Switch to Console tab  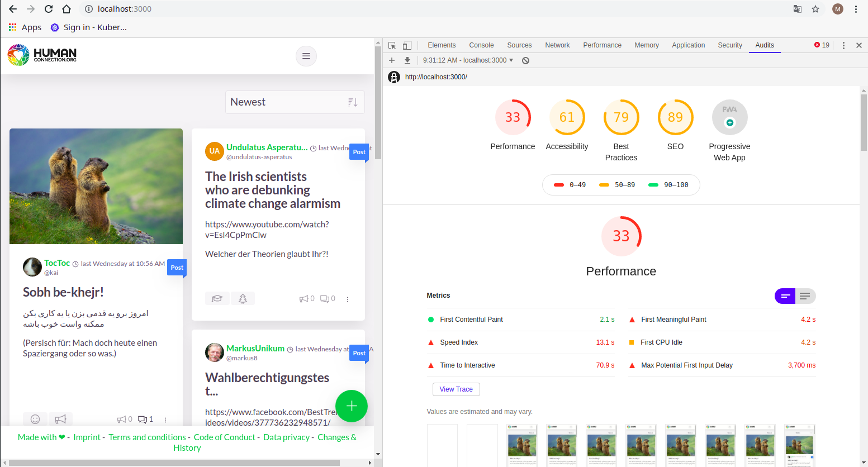pos(481,45)
